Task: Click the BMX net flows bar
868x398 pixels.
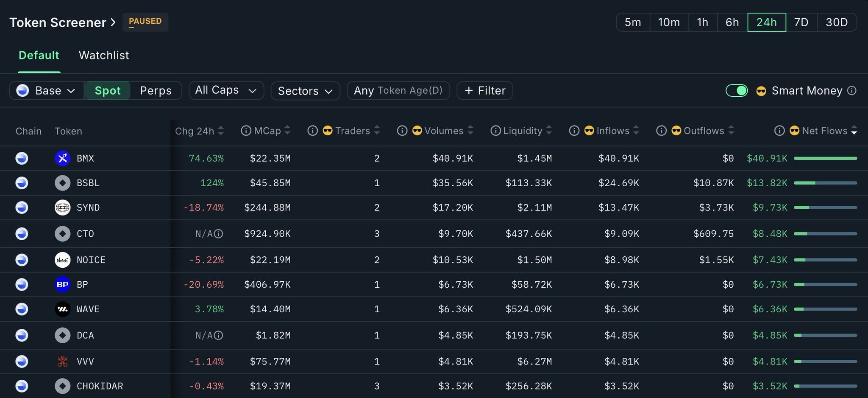Action: 825,158
